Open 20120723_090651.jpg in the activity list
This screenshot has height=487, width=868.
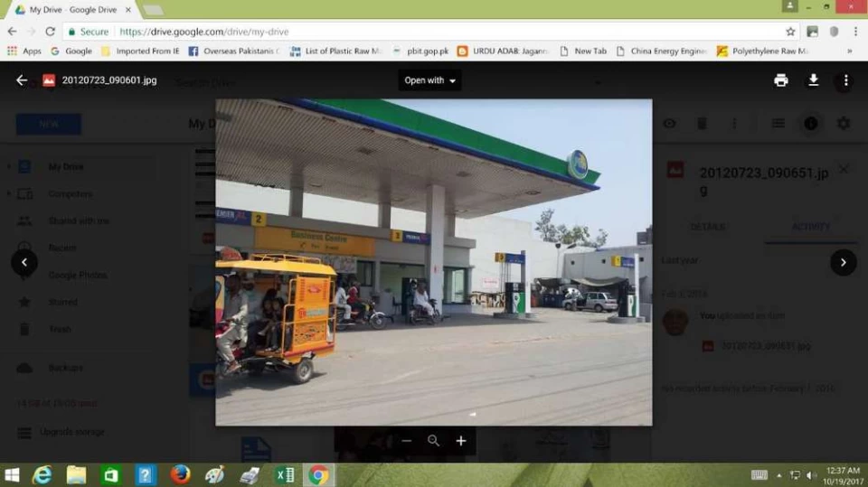[x=765, y=346]
